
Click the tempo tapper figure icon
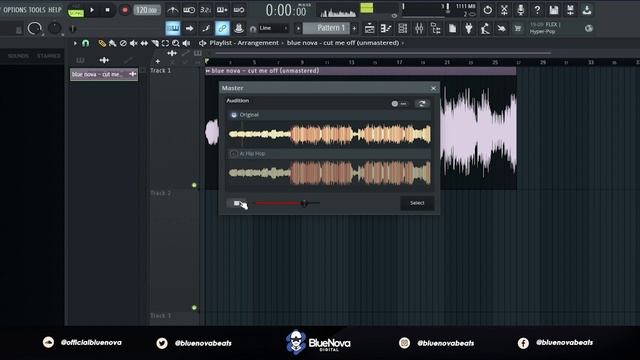click(485, 28)
